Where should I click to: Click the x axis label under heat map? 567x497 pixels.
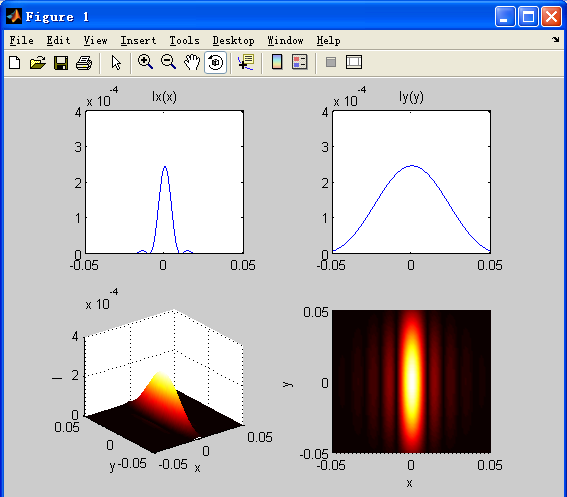tap(409, 483)
